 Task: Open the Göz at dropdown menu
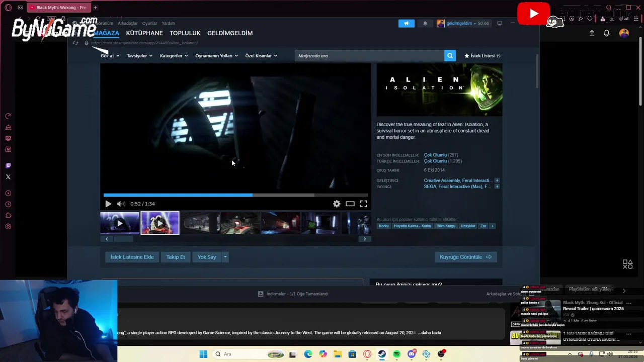(x=110, y=56)
